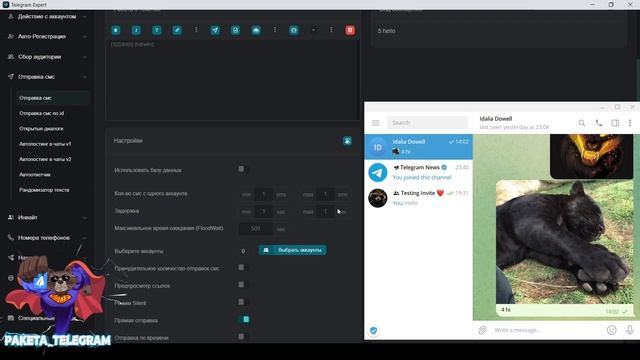
Task: Click the blue shield badge in Telegram
Action: point(373,331)
